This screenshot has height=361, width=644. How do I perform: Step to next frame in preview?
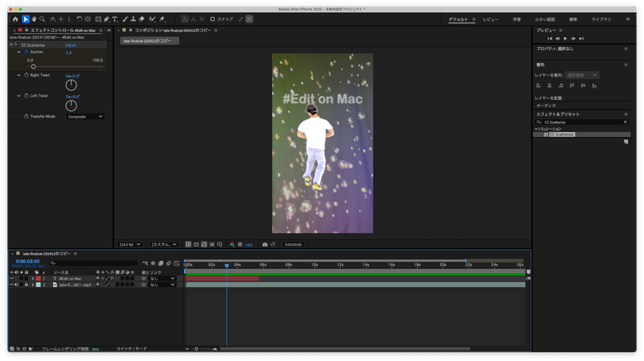click(573, 38)
